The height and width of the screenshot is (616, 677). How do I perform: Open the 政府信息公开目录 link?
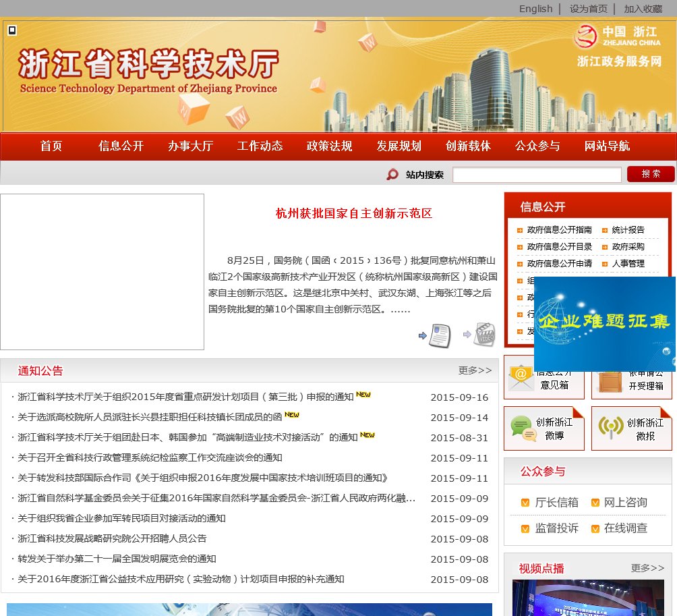coord(560,247)
